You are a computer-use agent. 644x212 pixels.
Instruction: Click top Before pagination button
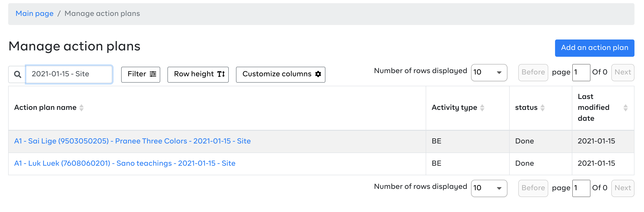pyautogui.click(x=533, y=72)
